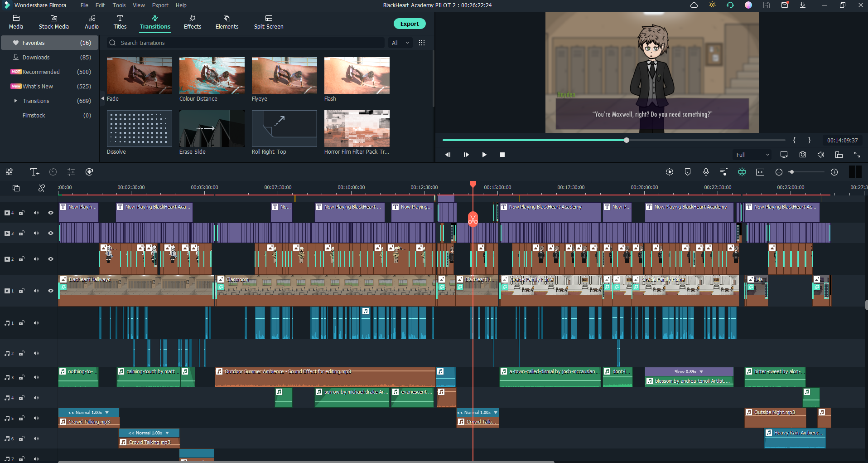
Task: Open the preview quality Full dropdown
Action: pyautogui.click(x=752, y=155)
